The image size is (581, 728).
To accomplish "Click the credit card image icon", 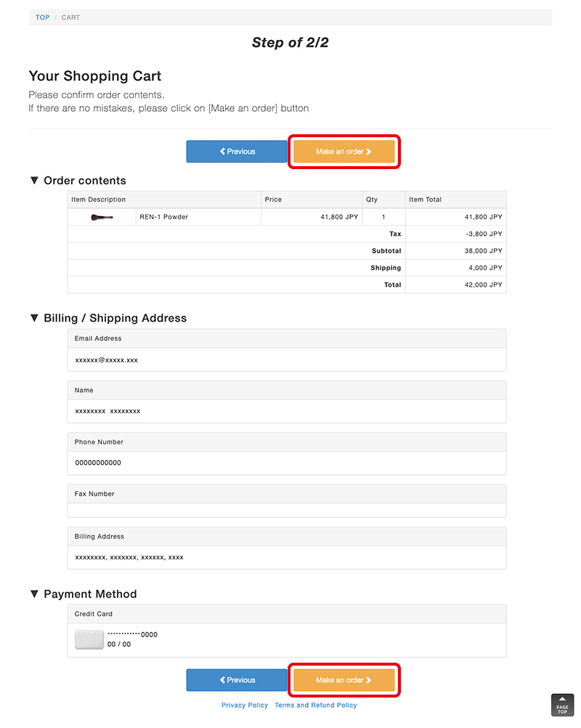I will point(89,639).
